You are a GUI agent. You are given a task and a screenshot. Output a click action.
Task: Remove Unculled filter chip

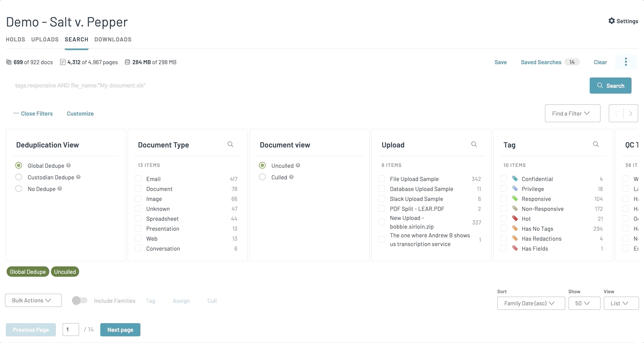[65, 272]
